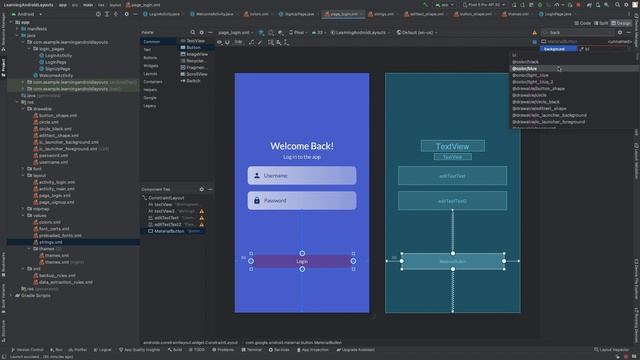This screenshot has height=360, width=640.
Task: Open Layout Inspector tool window
Action: [x=611, y=350]
